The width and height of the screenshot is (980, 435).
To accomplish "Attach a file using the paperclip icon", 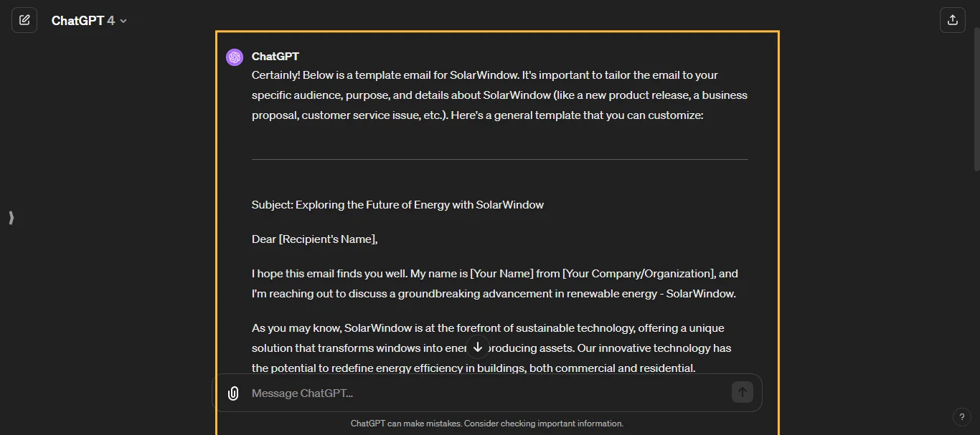I will tap(232, 393).
